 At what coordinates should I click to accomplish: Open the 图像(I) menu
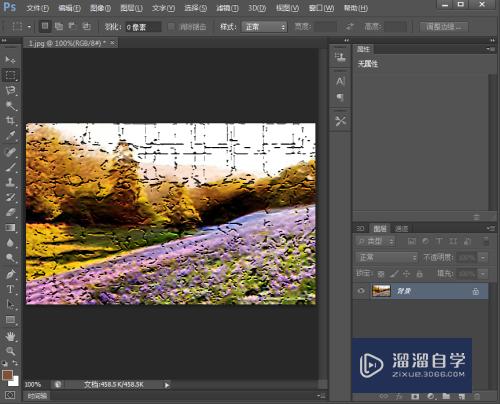(x=100, y=8)
